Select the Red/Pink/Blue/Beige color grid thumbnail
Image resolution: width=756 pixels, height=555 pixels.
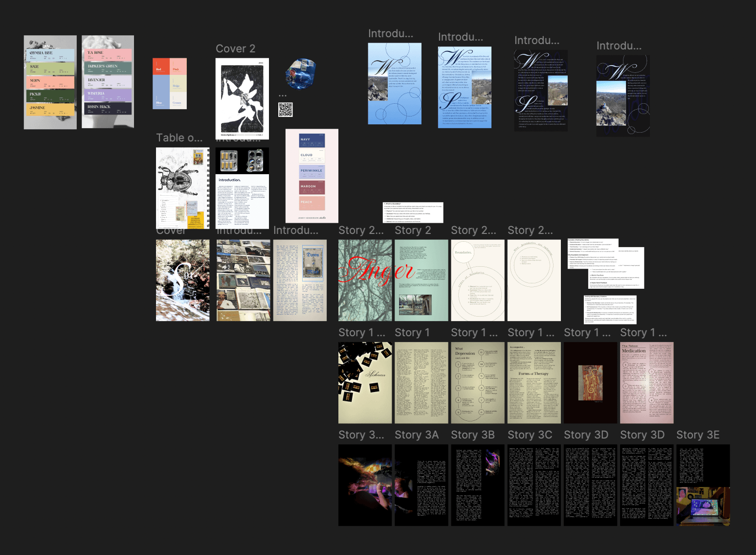[x=170, y=83]
